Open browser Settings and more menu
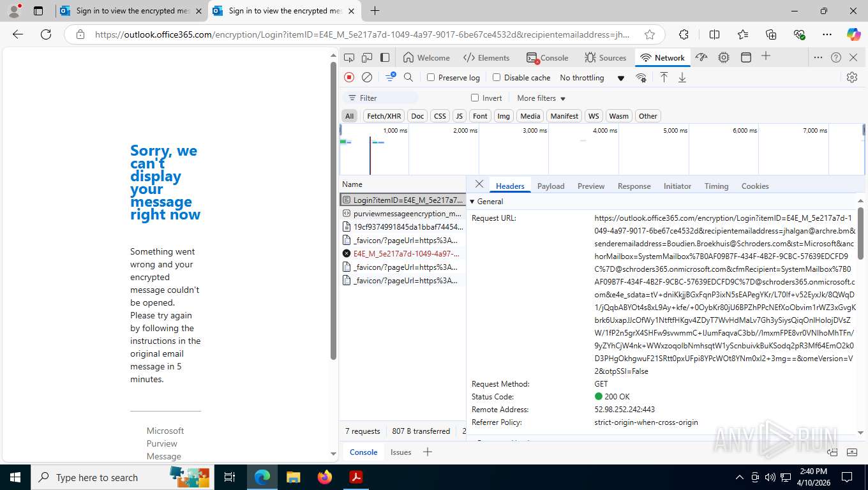 point(827,34)
